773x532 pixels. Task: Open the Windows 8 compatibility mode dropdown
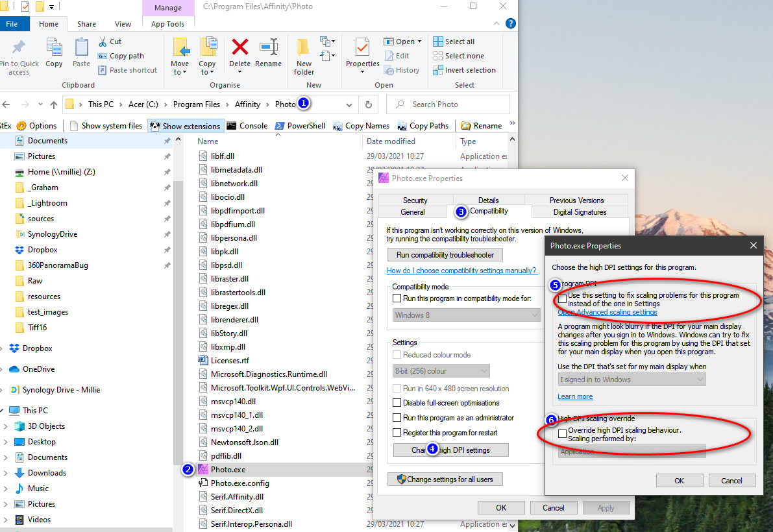[x=467, y=315]
